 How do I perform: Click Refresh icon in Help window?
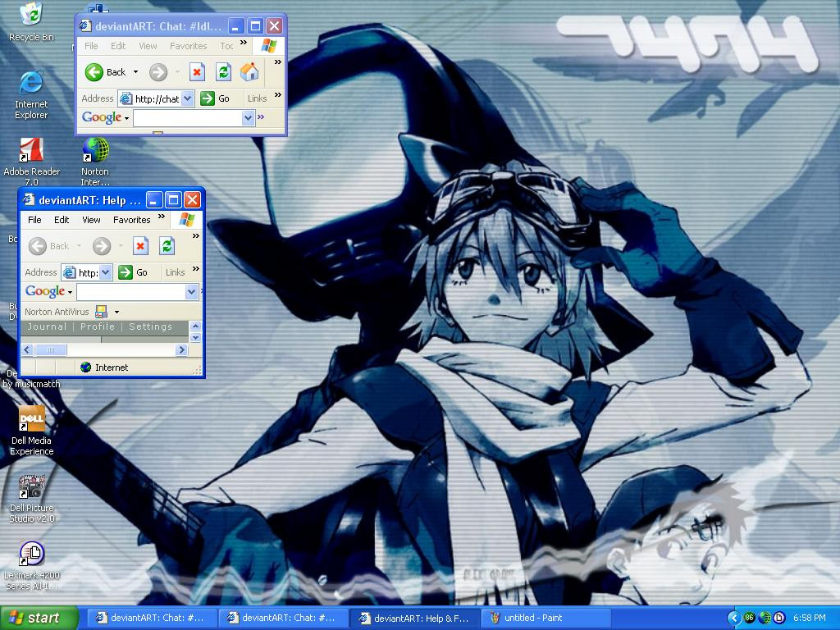pyautogui.click(x=167, y=246)
